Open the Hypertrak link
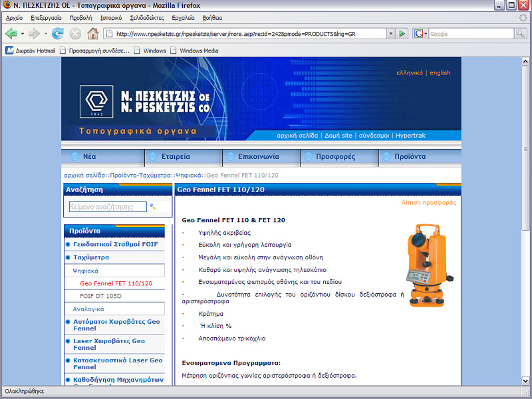Screen dimensions: 532x399 pos(410,136)
